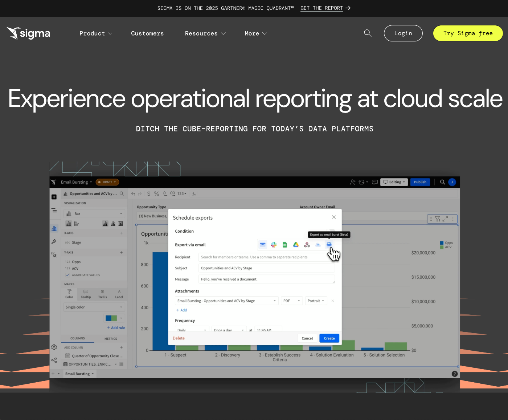Choose the webhook export icon
This screenshot has width=508, height=420.
[307, 245]
